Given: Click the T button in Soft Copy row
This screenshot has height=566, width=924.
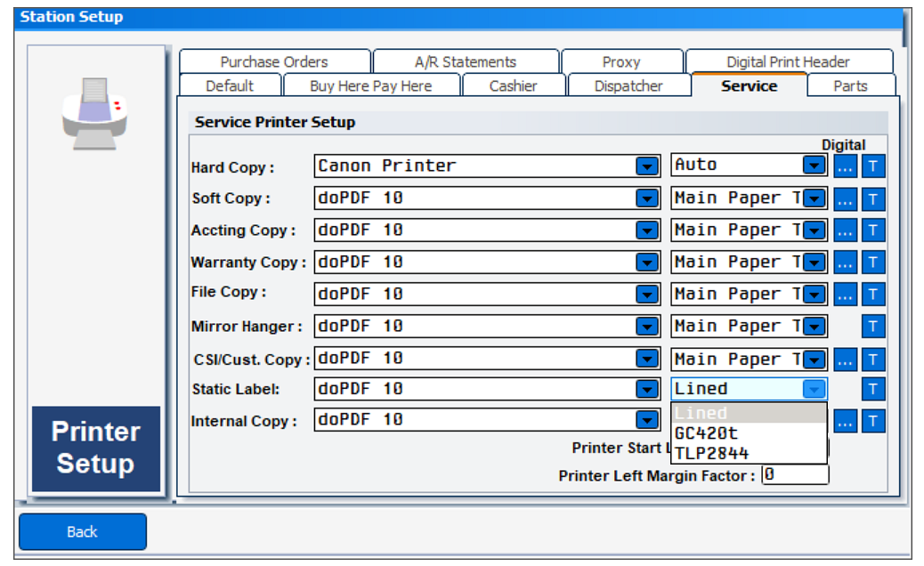Looking at the screenshot, I should 873,199.
